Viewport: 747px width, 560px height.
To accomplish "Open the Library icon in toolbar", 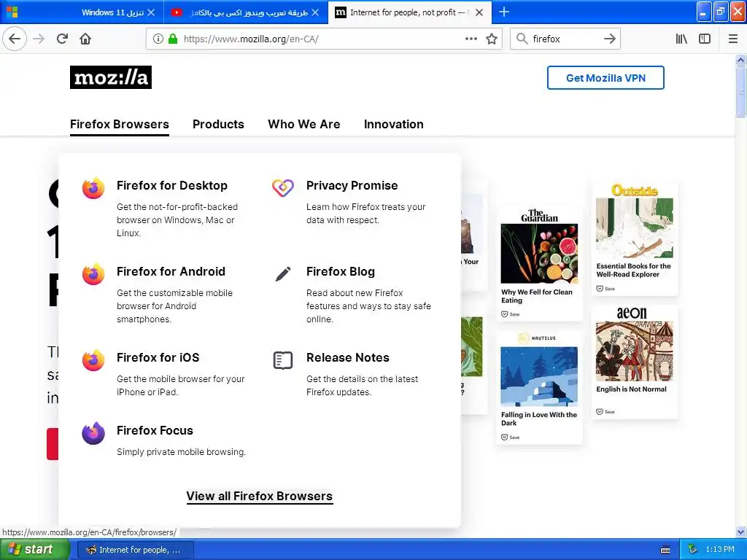I will (681, 39).
